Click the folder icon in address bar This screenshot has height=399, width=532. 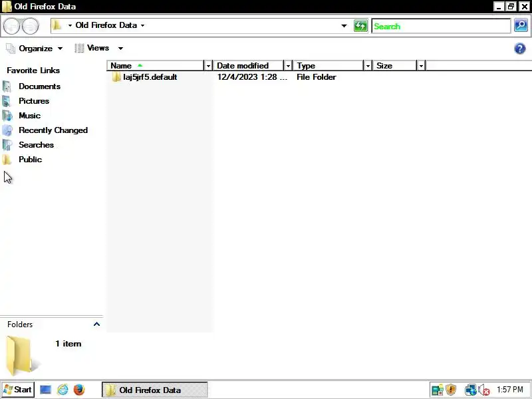point(57,25)
